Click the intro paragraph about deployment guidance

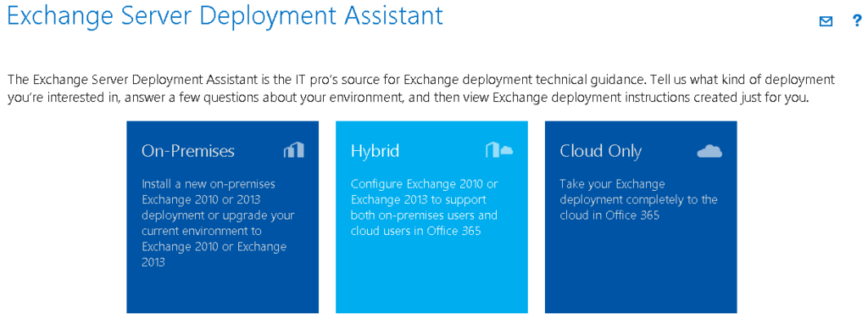[420, 88]
